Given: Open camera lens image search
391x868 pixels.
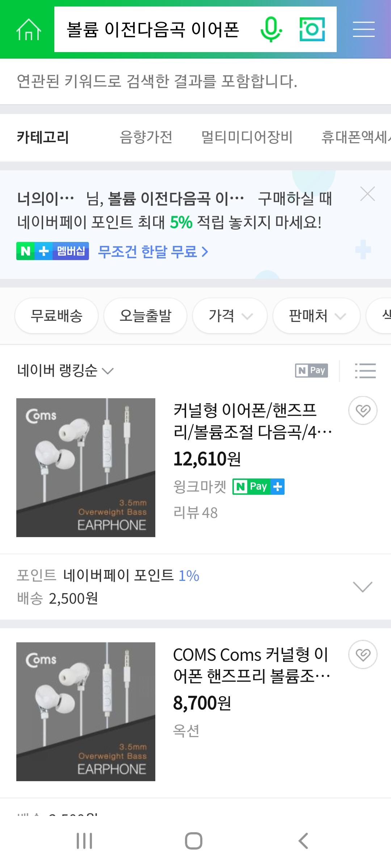Looking at the screenshot, I should pos(312,29).
